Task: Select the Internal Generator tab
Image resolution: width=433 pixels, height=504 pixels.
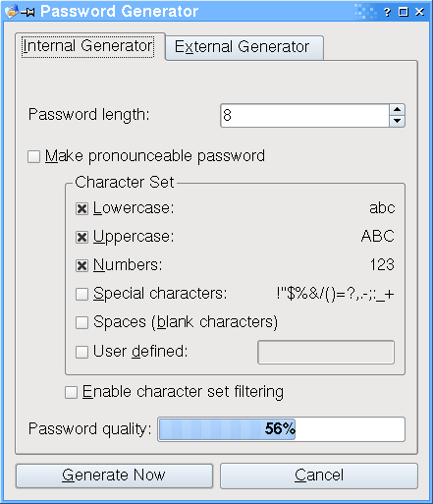Action: [x=88, y=46]
